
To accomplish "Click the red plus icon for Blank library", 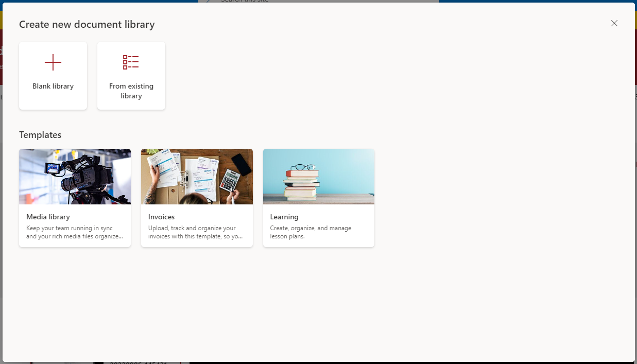I will [53, 62].
